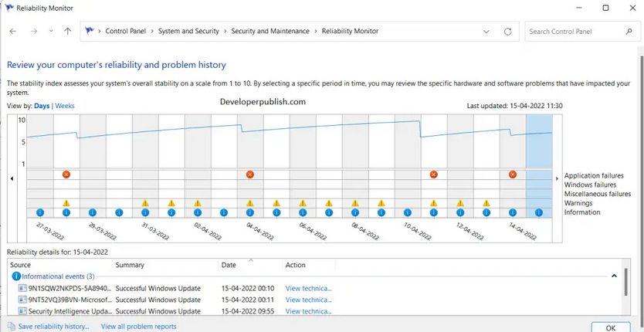Viewport: 644px width, 332px height.
Task: Click information icon in highlighted 15-04-2022 column
Action: tap(539, 213)
